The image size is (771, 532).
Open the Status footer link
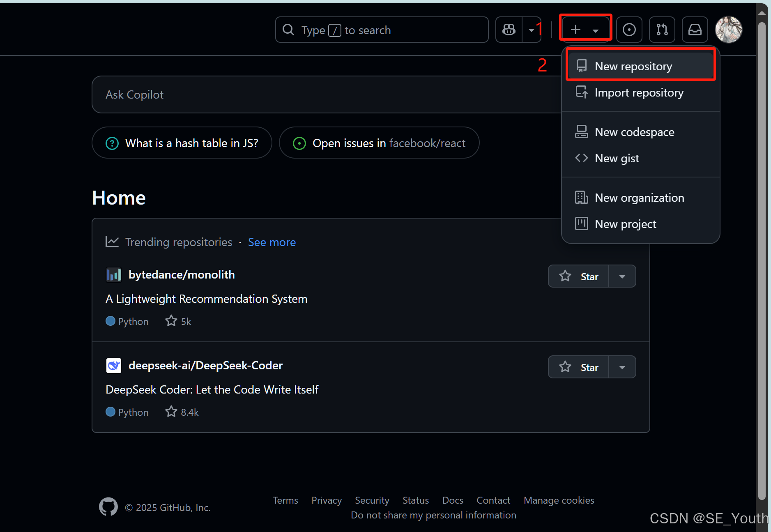[416, 500]
